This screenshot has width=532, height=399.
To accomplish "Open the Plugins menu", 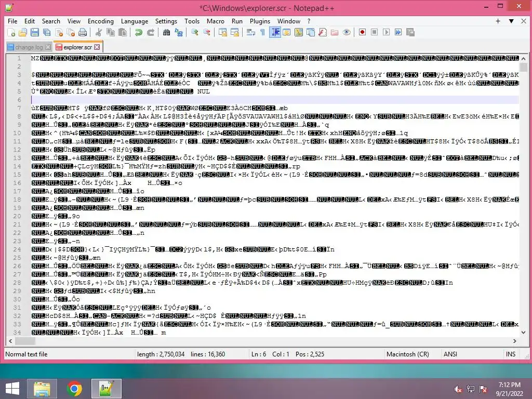I will (260, 21).
